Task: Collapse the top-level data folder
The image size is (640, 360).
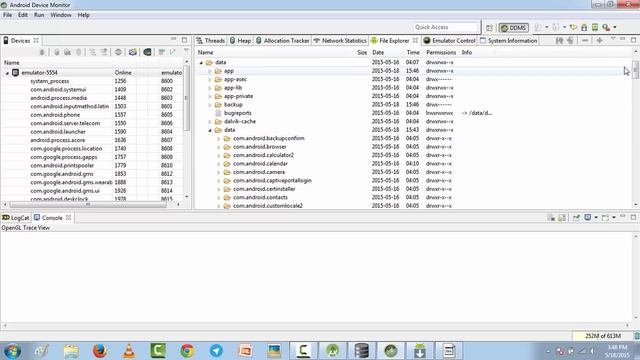Action: (201, 63)
